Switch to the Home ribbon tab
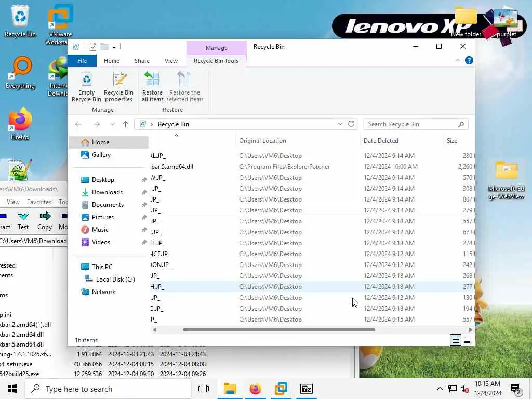The width and height of the screenshot is (532, 399). (112, 61)
